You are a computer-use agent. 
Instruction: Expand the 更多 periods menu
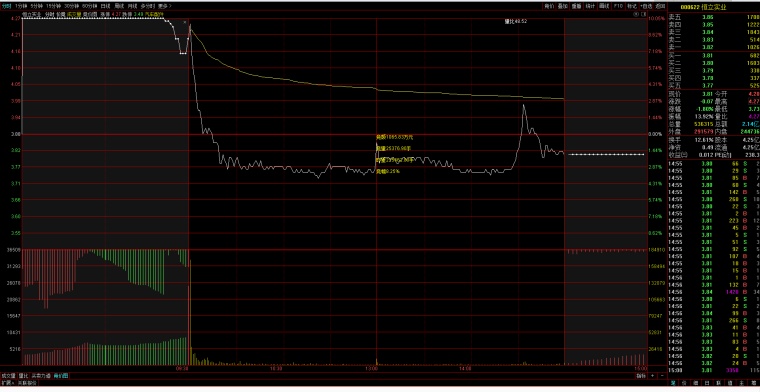tap(164, 6)
